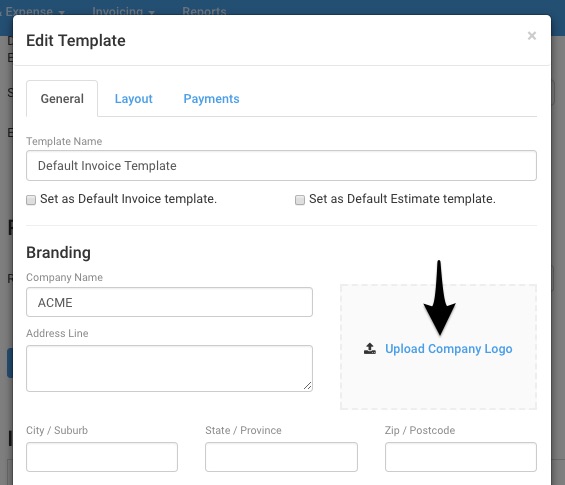Switch to the Payments tab
Screen dimensions: 565x485
point(212,99)
